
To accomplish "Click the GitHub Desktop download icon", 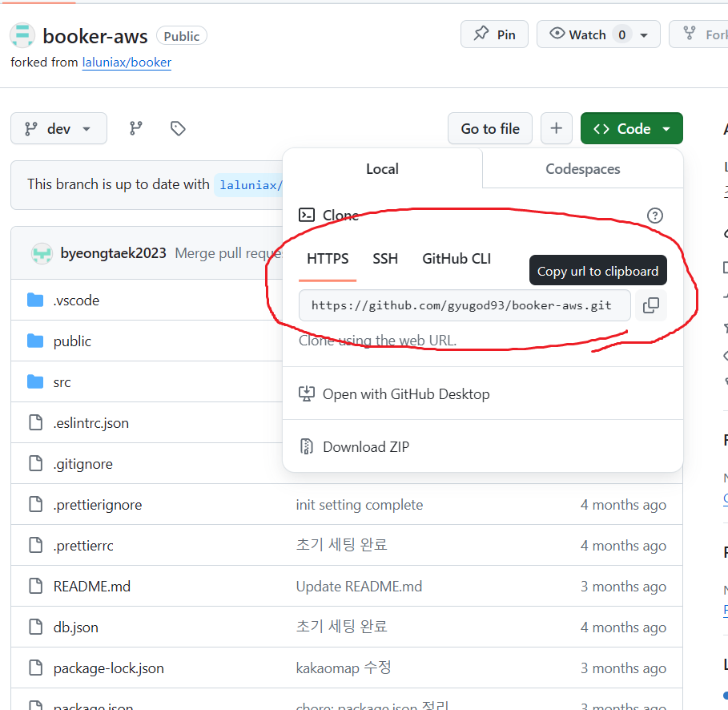I will pos(307,393).
